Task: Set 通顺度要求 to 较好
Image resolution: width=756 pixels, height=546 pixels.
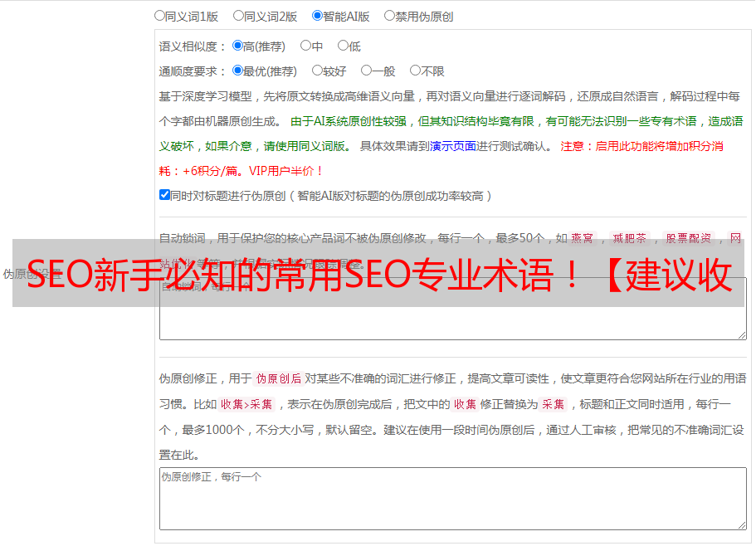Action: pyautogui.click(x=317, y=71)
